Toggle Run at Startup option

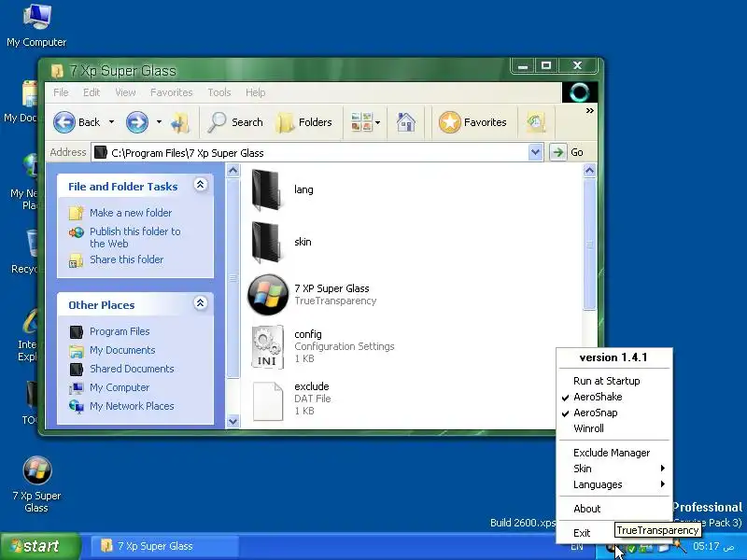[614, 381]
